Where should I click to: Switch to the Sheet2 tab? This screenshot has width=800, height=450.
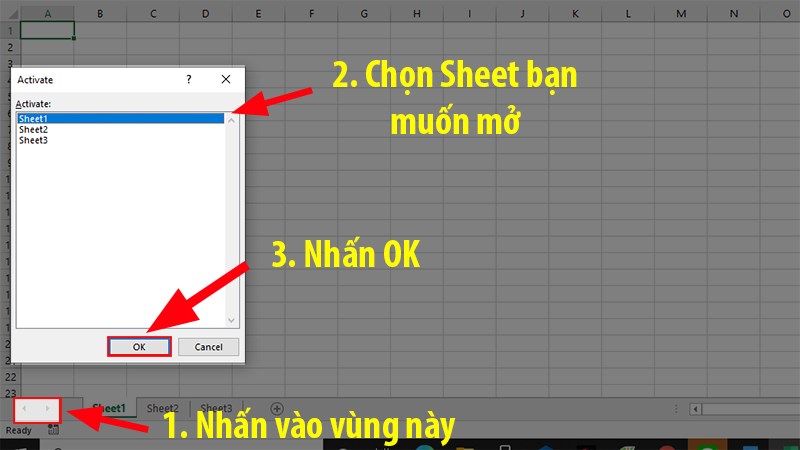(163, 408)
